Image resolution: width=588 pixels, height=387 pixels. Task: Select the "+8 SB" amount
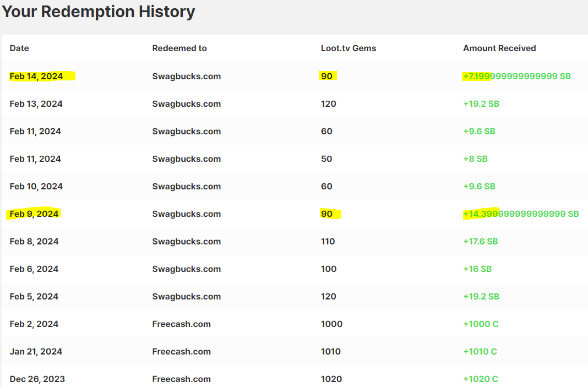tap(475, 159)
